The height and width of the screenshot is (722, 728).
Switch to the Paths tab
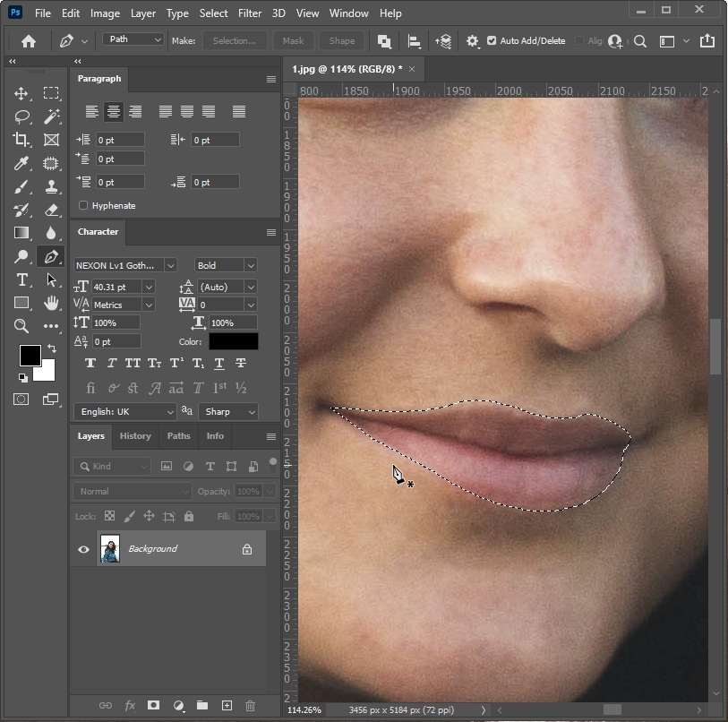(x=179, y=436)
